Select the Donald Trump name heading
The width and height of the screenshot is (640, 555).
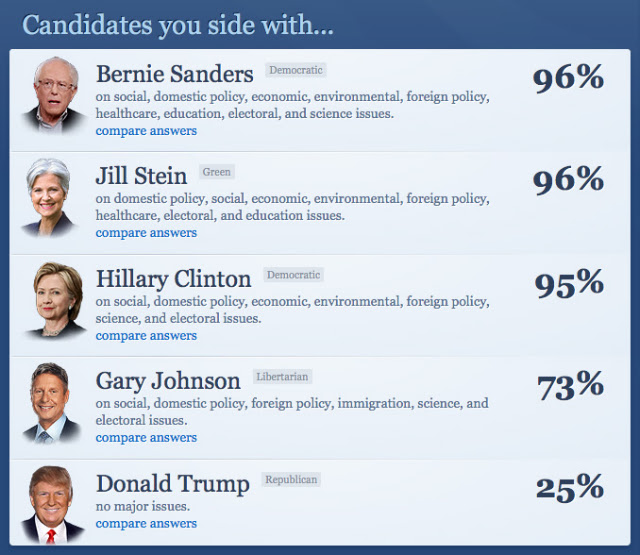(173, 484)
